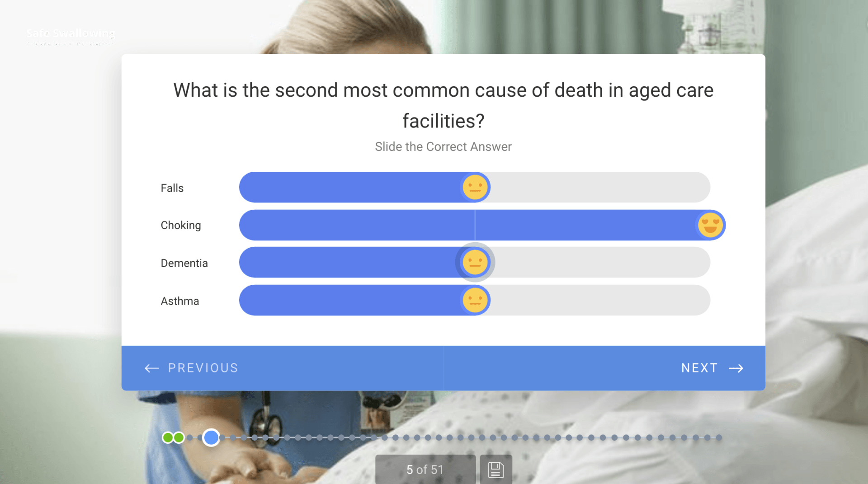Click the Choking answer label
Viewport: 868px width, 484px height.
pos(181,225)
